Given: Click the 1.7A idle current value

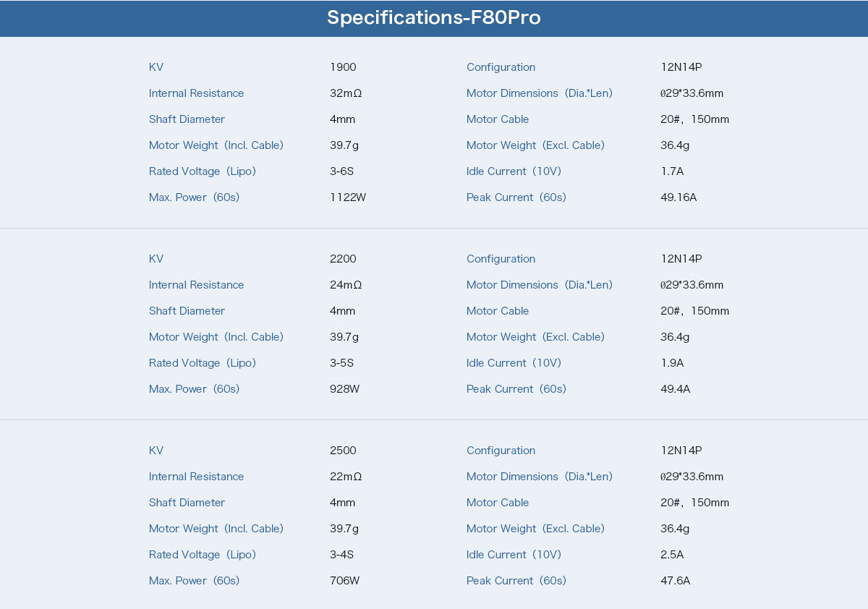Looking at the screenshot, I should [672, 171].
